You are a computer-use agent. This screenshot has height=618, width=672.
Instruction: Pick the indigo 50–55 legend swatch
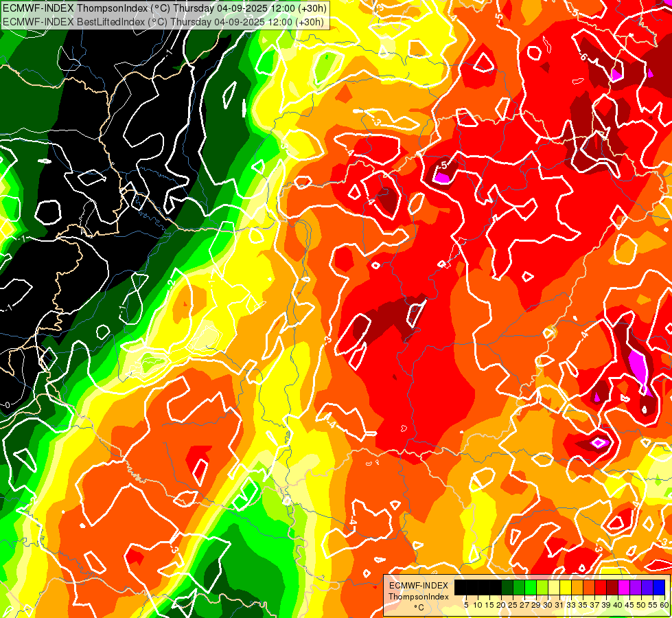click(647, 587)
